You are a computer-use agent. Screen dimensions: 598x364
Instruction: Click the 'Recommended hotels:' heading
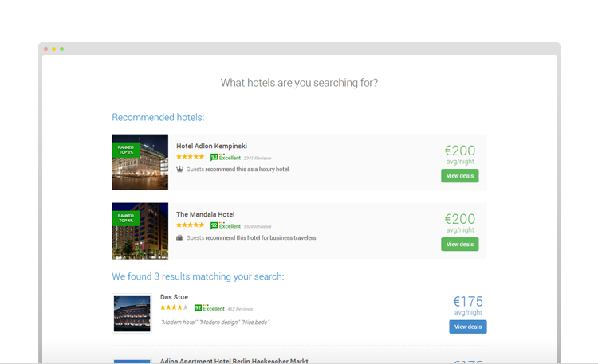click(158, 117)
